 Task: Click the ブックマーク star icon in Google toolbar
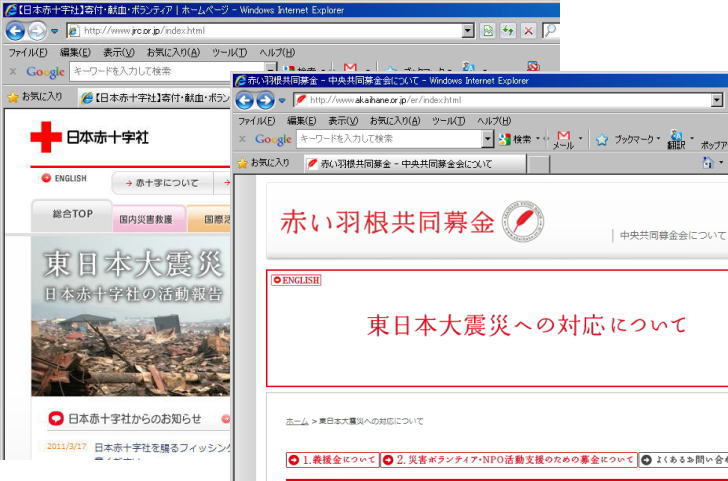click(602, 140)
